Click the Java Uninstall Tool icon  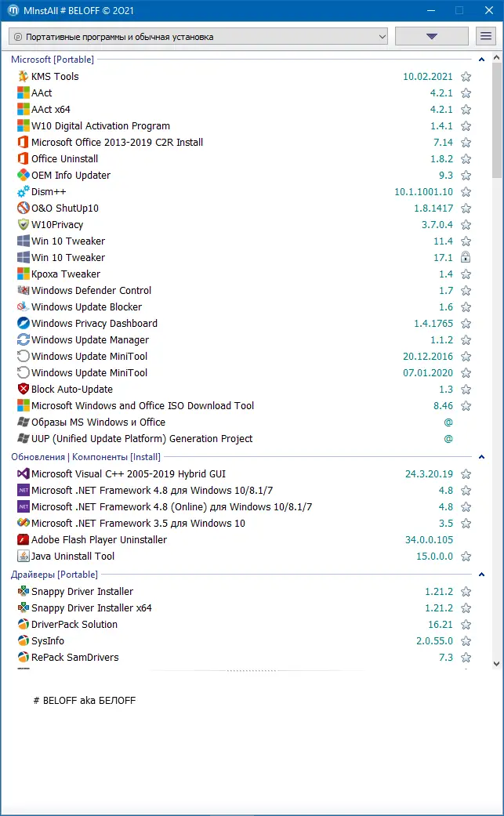(x=24, y=557)
